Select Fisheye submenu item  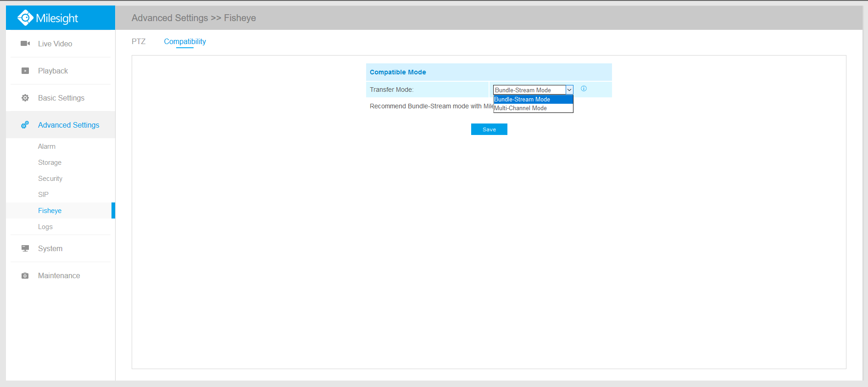61,211
